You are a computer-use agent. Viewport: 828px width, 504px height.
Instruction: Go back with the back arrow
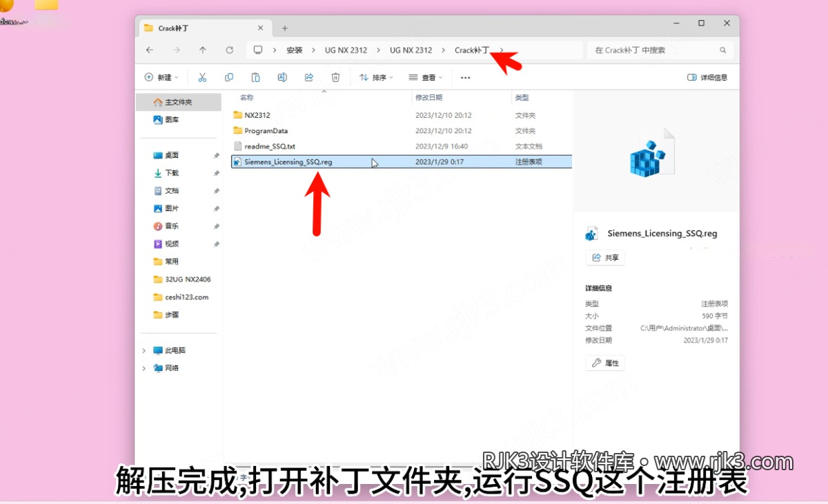tap(150, 50)
